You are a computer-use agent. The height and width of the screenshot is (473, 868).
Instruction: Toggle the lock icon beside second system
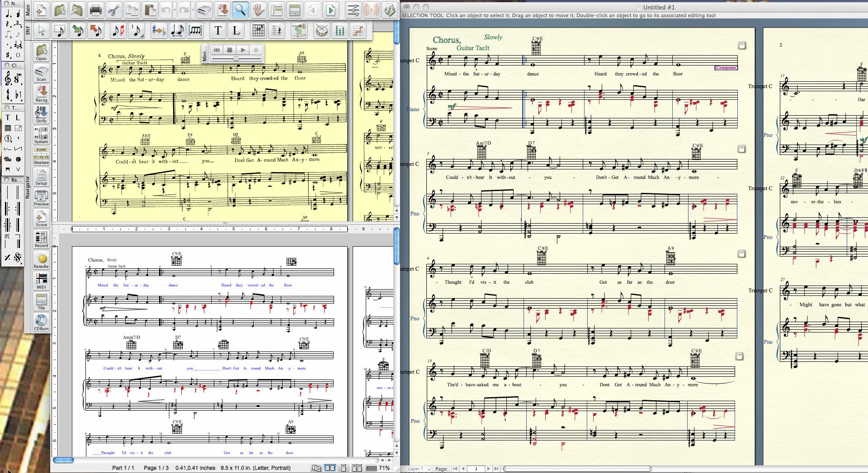tap(741, 149)
